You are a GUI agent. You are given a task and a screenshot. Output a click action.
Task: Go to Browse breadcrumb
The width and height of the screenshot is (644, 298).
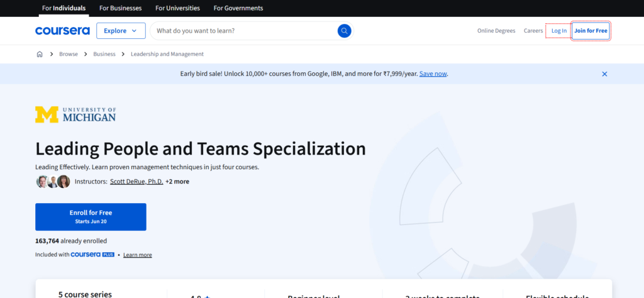[x=68, y=54]
